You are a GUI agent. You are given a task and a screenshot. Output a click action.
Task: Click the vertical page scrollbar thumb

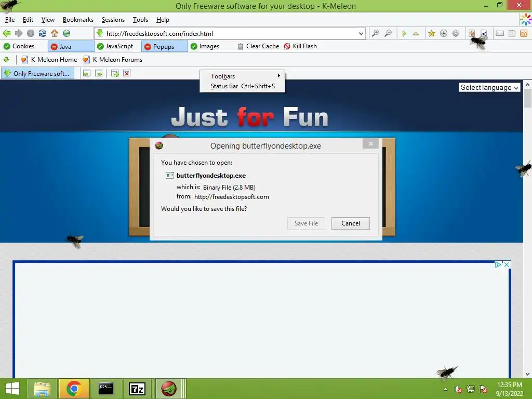527,98
